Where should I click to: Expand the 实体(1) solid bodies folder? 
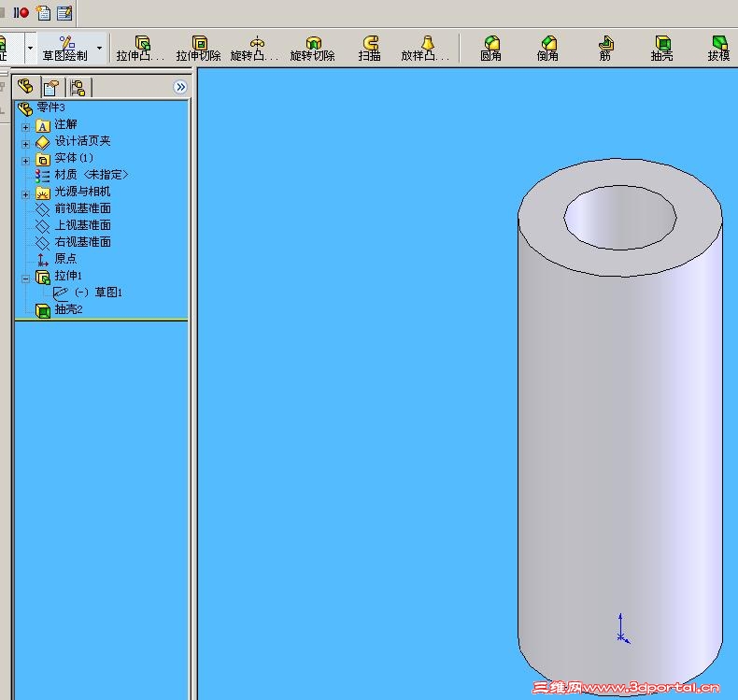[25, 161]
